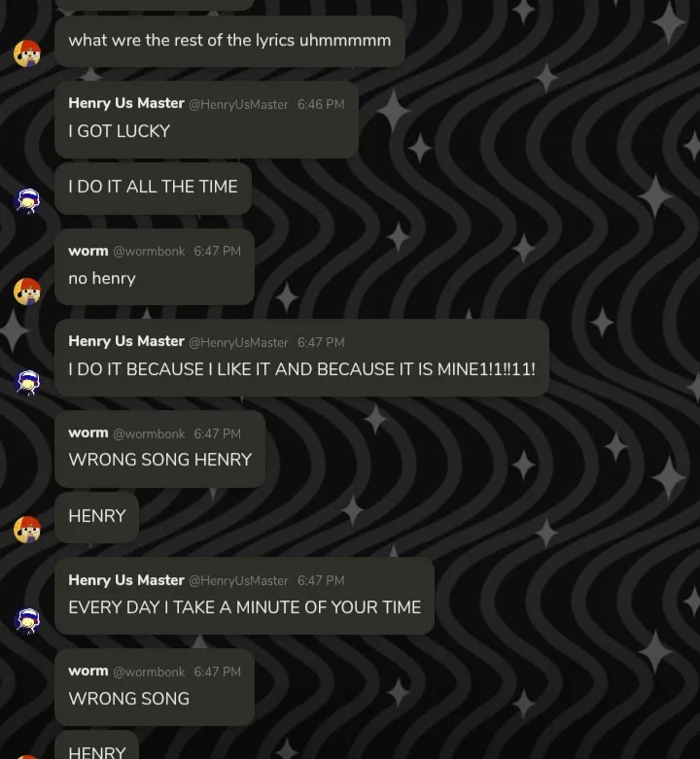Screen dimensions: 700x759
Task: Click worm's avatar next to "no henry" message
Action: click(x=27, y=291)
